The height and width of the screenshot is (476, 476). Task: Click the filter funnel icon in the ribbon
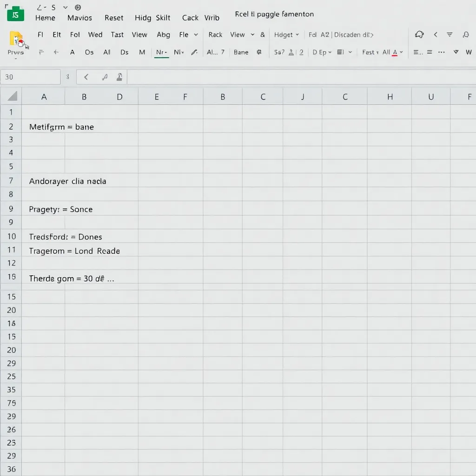(x=450, y=34)
